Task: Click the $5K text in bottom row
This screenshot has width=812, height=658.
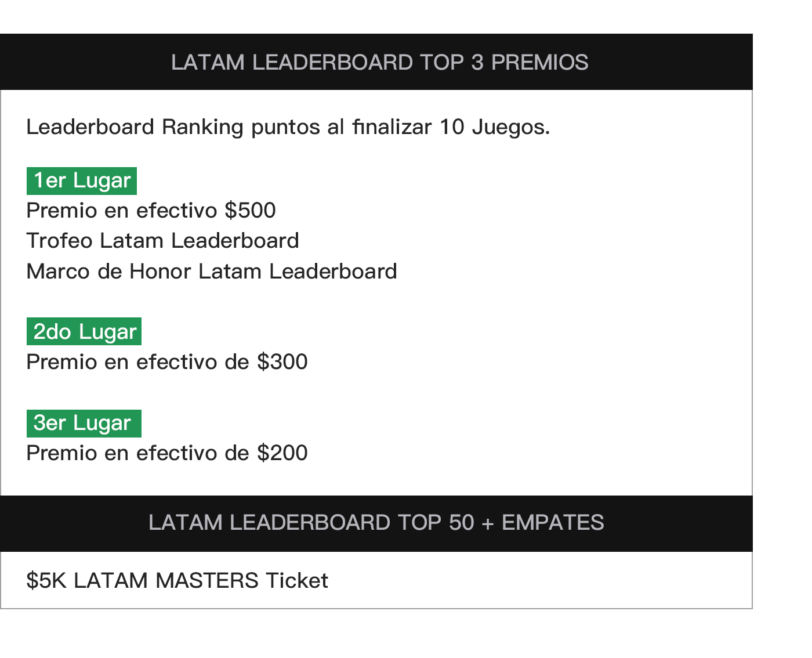Action: click(x=47, y=580)
